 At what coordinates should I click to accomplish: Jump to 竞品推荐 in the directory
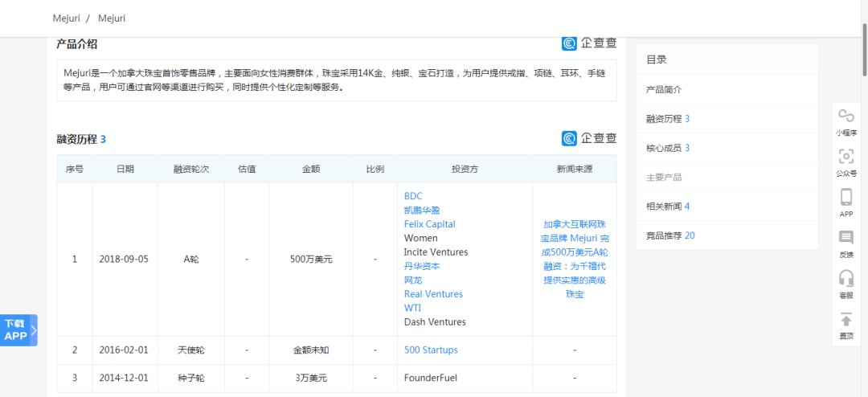tap(670, 235)
